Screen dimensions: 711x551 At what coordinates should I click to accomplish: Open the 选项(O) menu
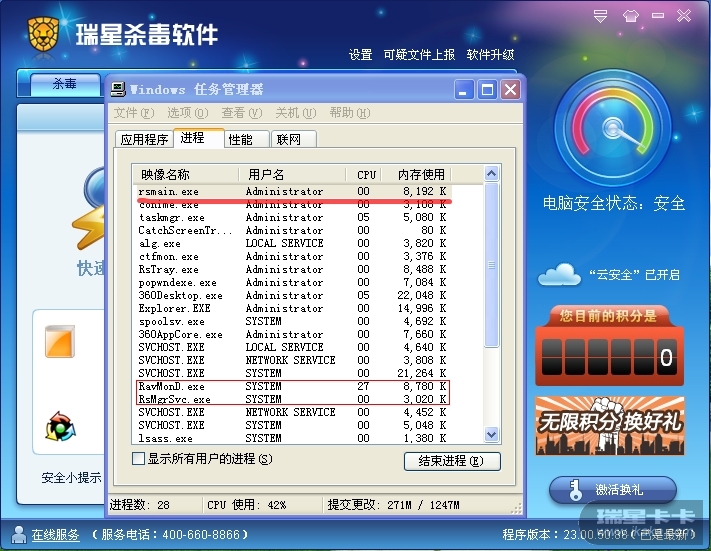click(188, 113)
